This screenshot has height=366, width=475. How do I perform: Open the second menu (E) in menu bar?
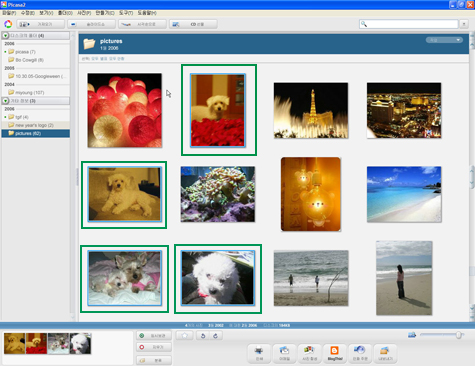pyautogui.click(x=28, y=13)
